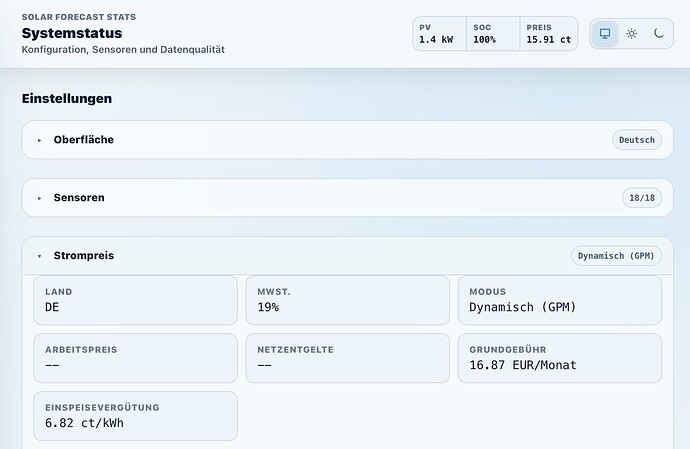
Task: Select the system theme monitor icon
Action: [605, 33]
